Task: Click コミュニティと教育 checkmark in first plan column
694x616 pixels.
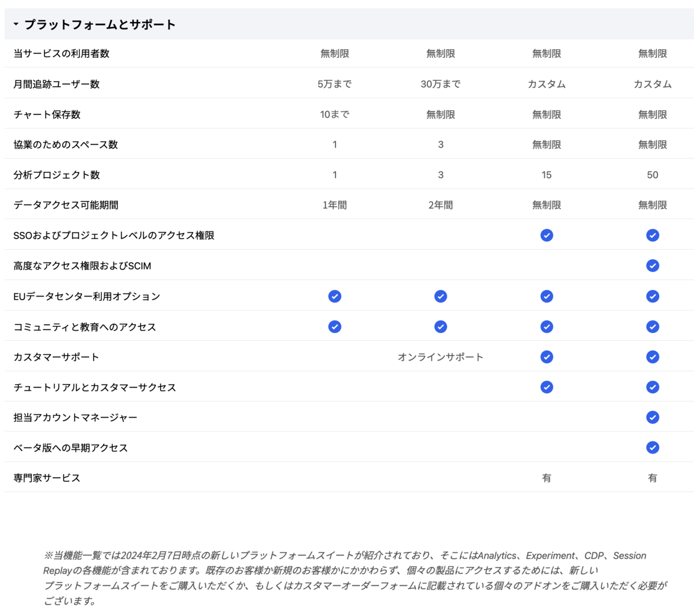Action: pos(334,327)
